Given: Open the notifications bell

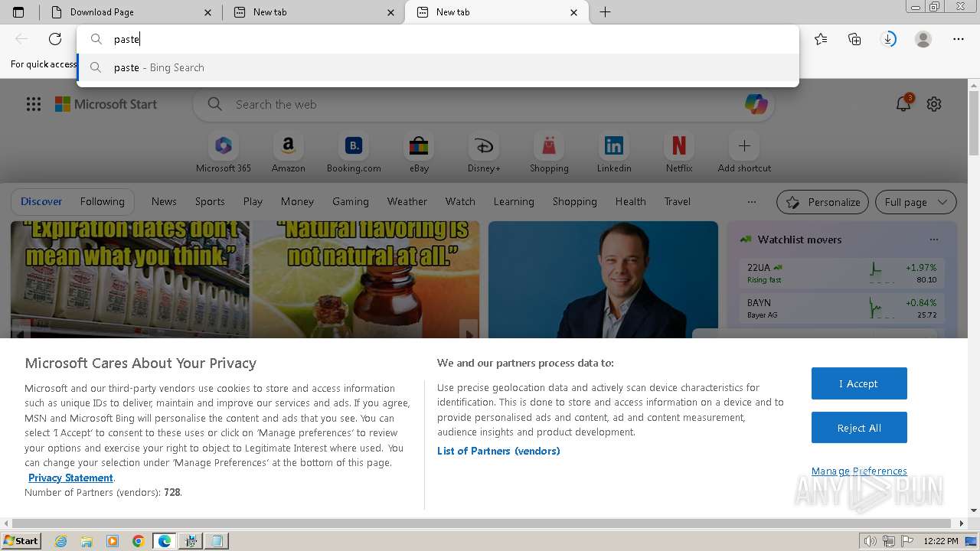Looking at the screenshot, I should pyautogui.click(x=903, y=104).
